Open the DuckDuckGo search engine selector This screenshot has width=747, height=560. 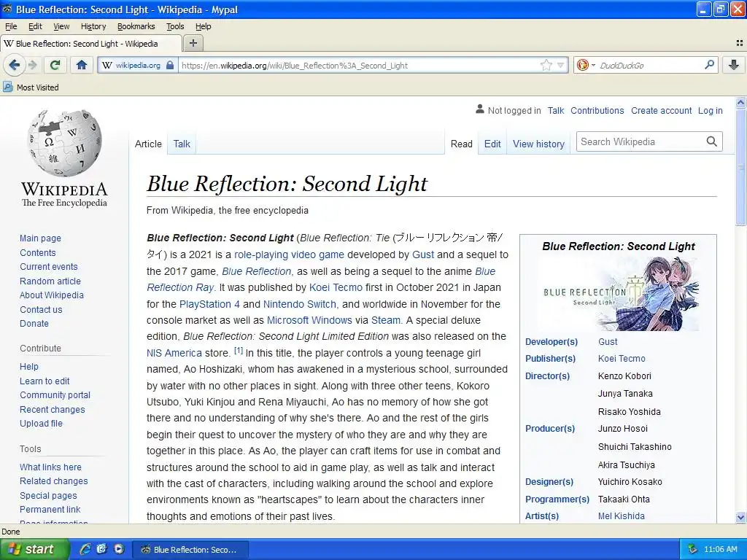tap(586, 65)
